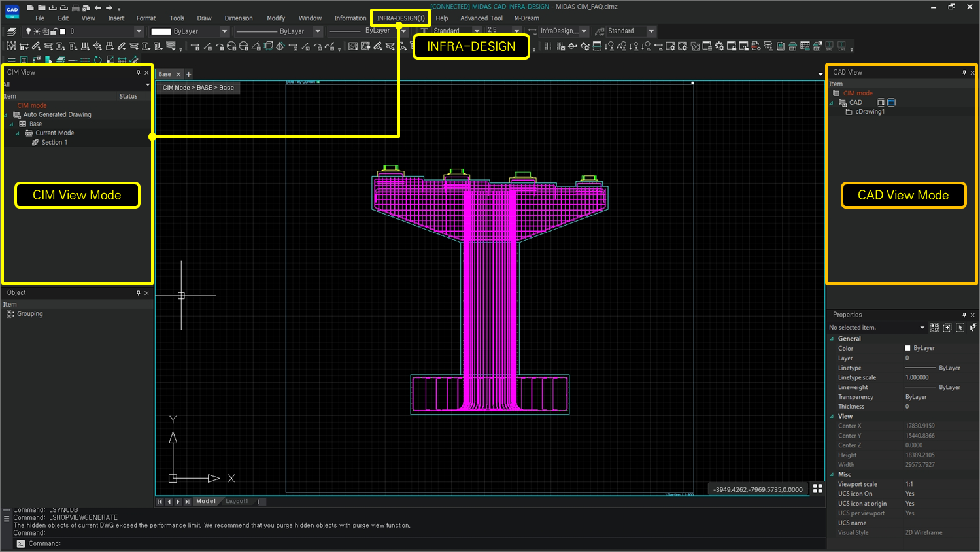Select the Model tab
The image size is (980, 552).
206,502
